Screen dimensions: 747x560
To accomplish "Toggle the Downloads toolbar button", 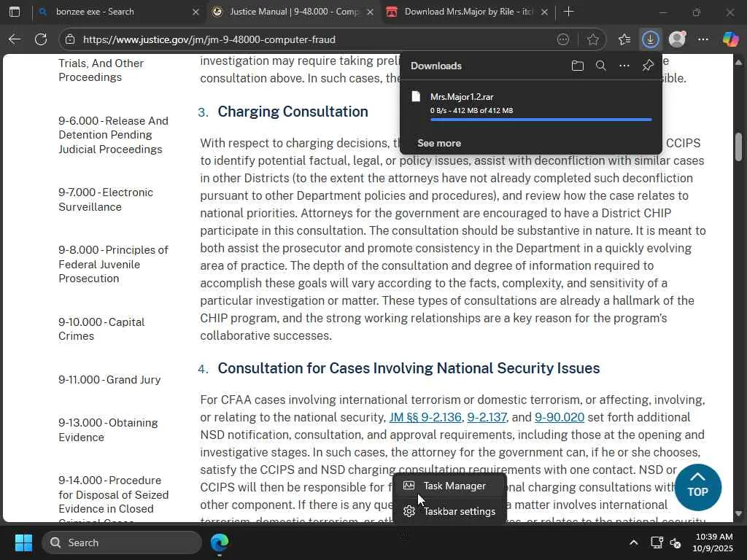I will coord(650,39).
